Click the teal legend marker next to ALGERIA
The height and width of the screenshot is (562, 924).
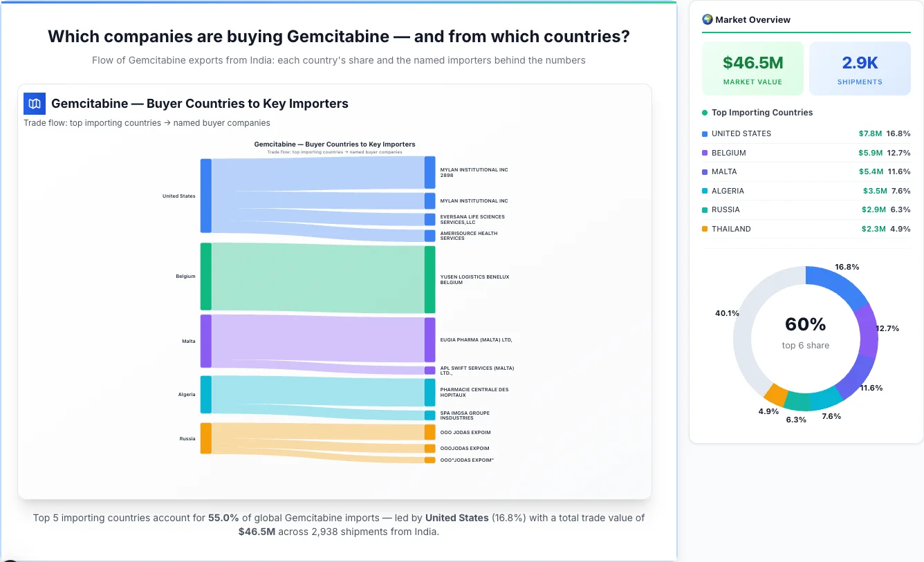(705, 191)
